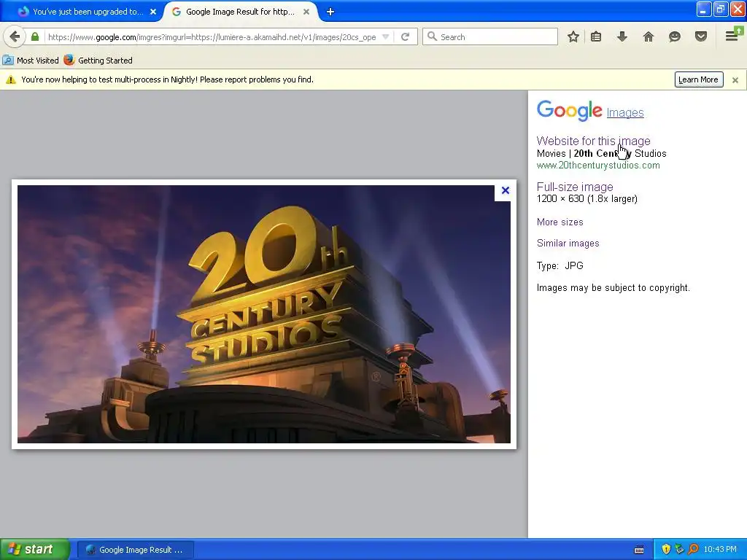This screenshot has width=747, height=560.
Task: Open the "Website for this image" link
Action: pos(593,141)
